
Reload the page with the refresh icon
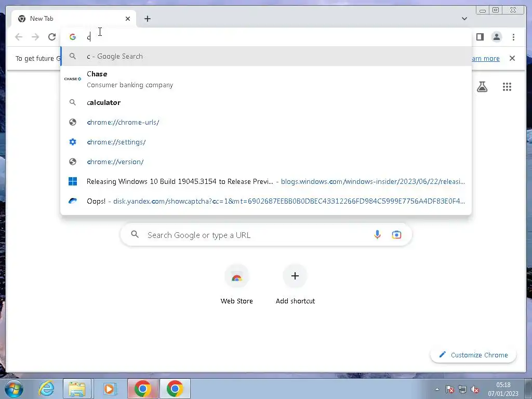coord(52,37)
